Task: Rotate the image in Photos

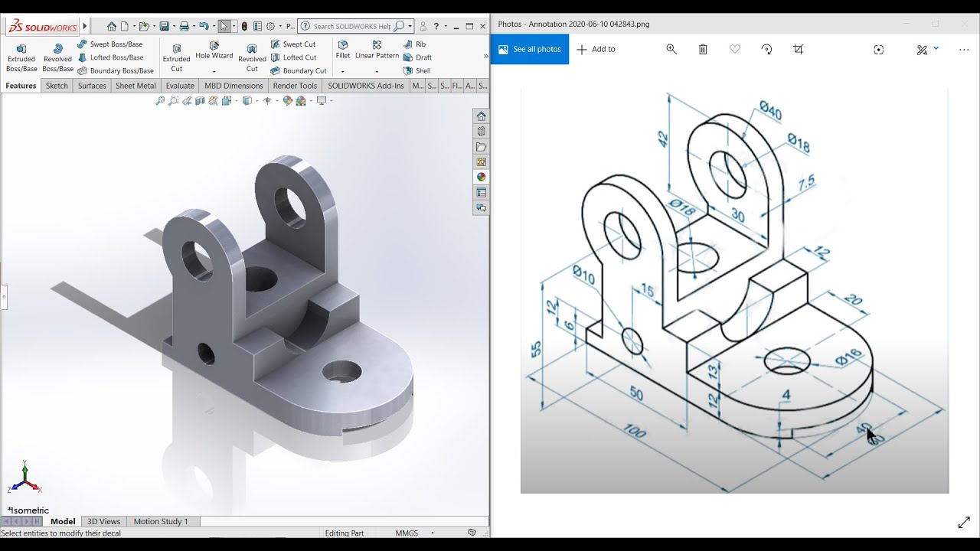Action: point(766,49)
